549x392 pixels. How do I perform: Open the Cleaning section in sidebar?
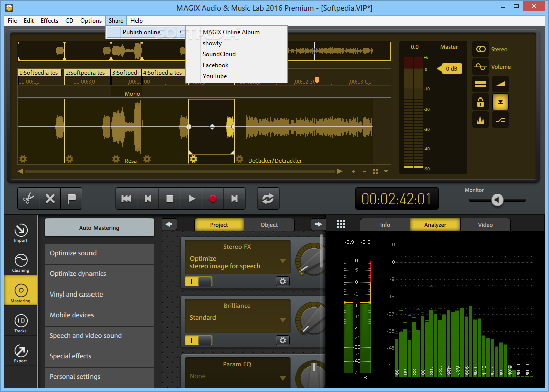[20, 263]
